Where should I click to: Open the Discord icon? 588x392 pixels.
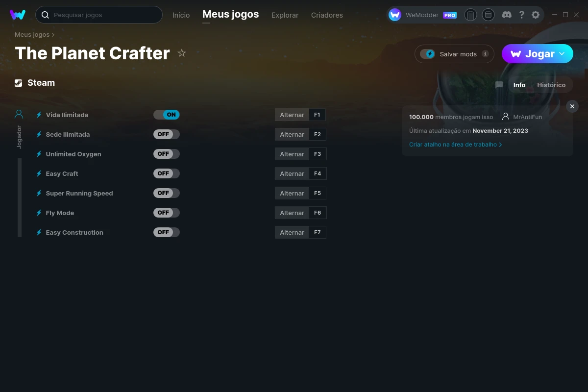point(507,15)
